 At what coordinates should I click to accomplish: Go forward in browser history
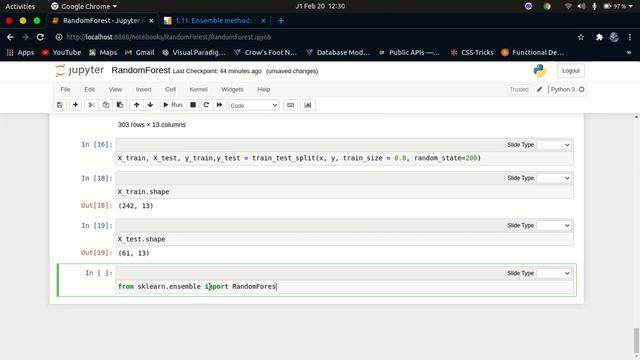pyautogui.click(x=25, y=37)
